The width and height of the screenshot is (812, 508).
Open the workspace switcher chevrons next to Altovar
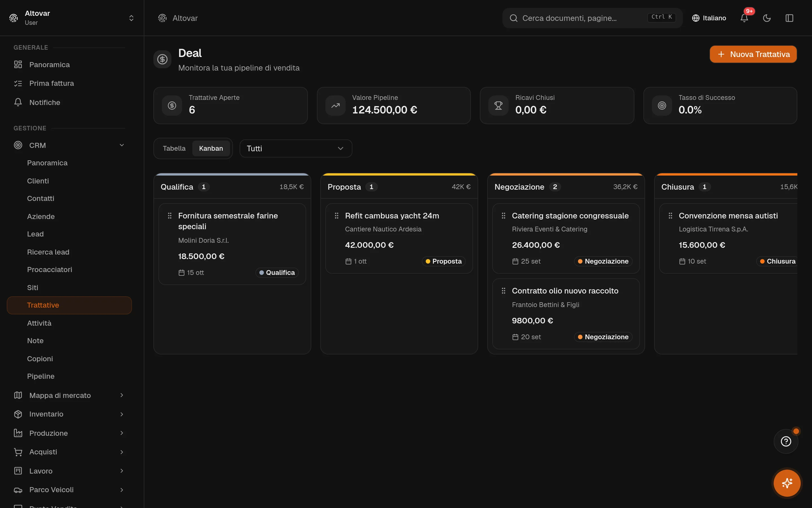point(131,18)
